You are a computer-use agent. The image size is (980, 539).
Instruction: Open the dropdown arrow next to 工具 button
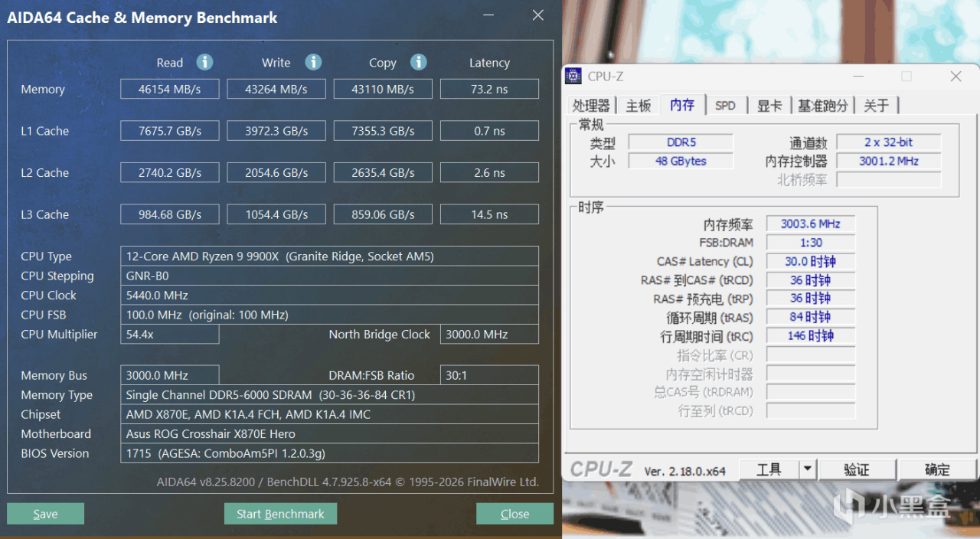pos(808,469)
